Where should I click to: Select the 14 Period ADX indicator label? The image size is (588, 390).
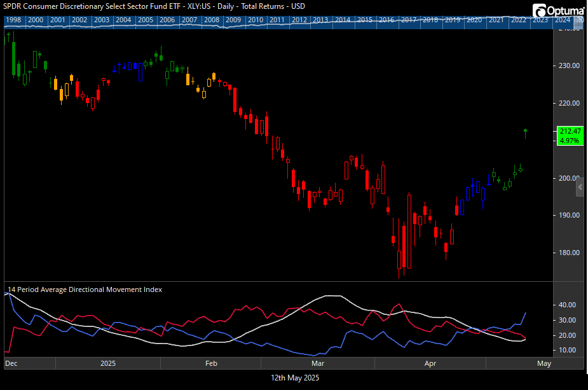[x=85, y=289]
